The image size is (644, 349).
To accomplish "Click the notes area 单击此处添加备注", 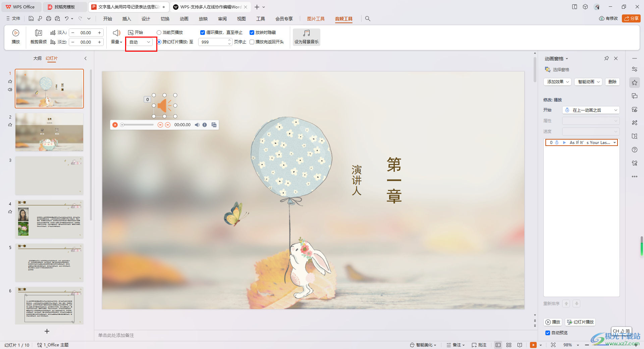I will (116, 335).
